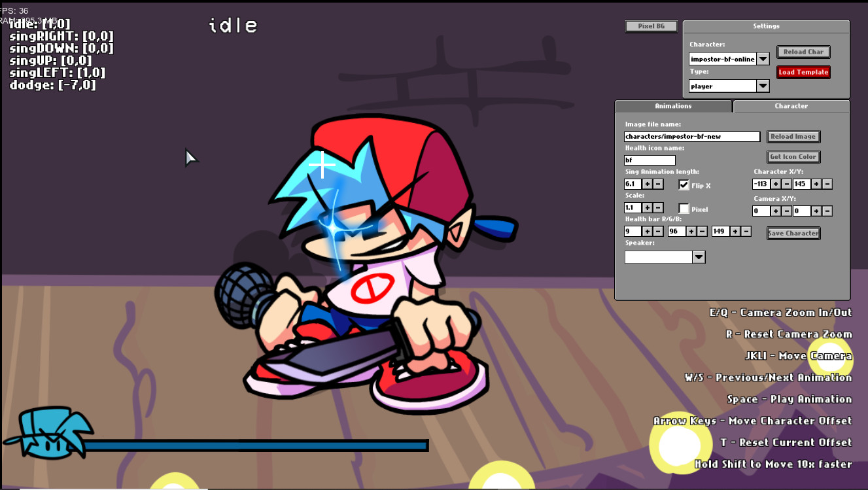868x490 pixels.
Task: Toggle the Pixel BG button
Action: click(651, 26)
